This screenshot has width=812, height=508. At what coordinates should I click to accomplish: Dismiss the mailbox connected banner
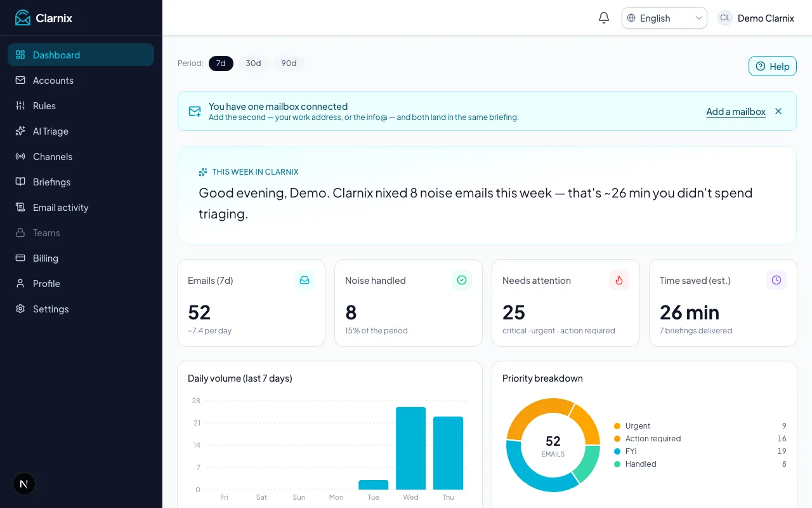click(x=778, y=111)
